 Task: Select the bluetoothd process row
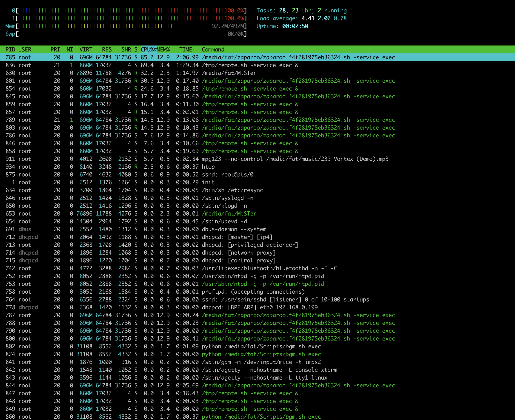pyautogui.click(x=257, y=268)
